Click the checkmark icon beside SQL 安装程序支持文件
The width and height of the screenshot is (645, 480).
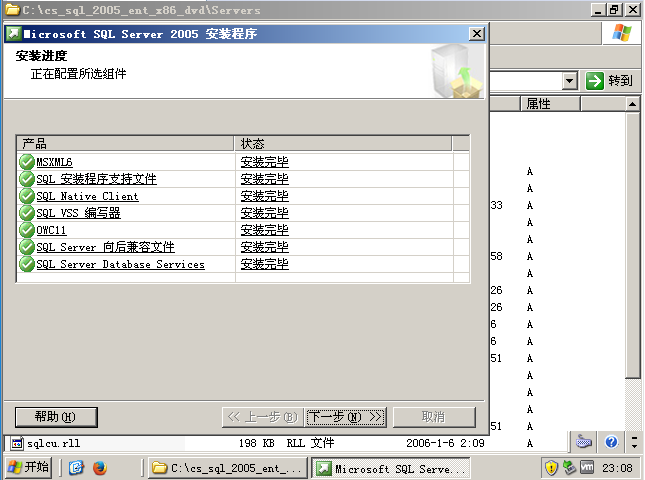point(27,179)
